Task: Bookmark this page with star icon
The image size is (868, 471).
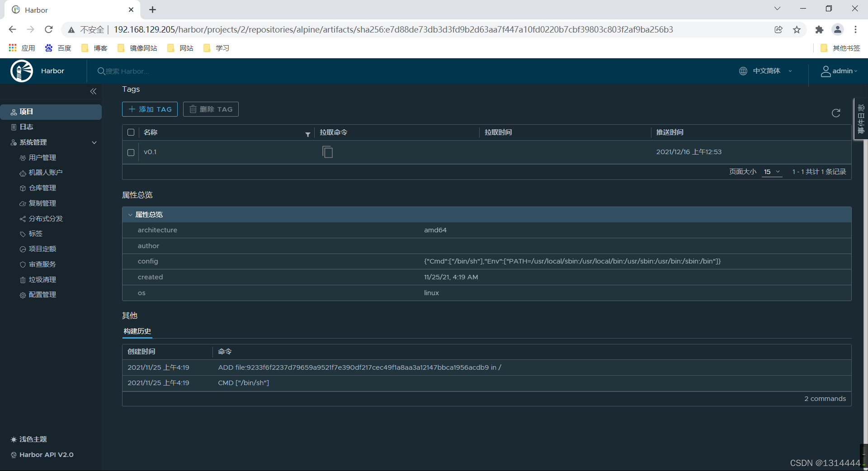Action: coord(797,29)
